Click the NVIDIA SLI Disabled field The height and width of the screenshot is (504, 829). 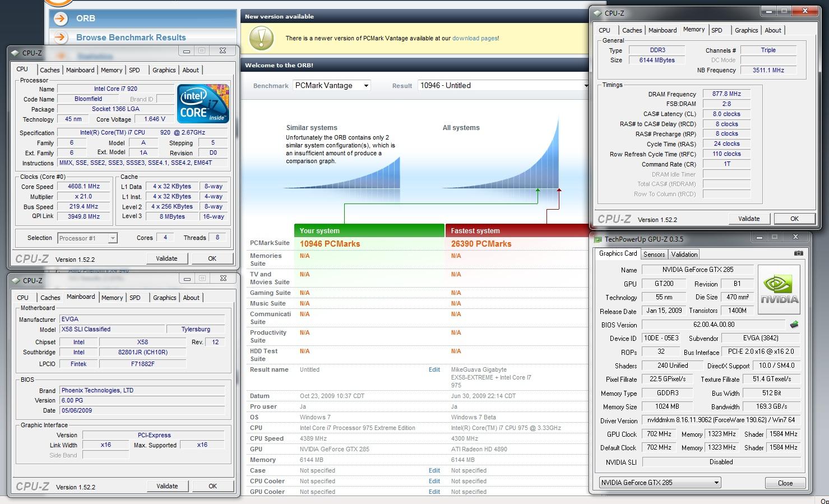pos(721,462)
